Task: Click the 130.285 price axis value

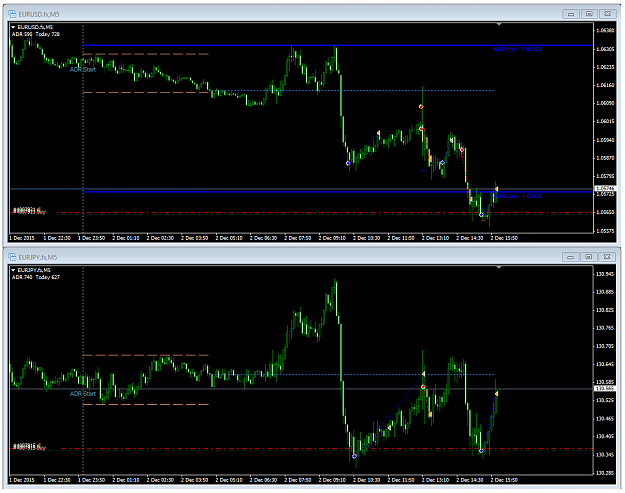Action: pyautogui.click(x=605, y=473)
